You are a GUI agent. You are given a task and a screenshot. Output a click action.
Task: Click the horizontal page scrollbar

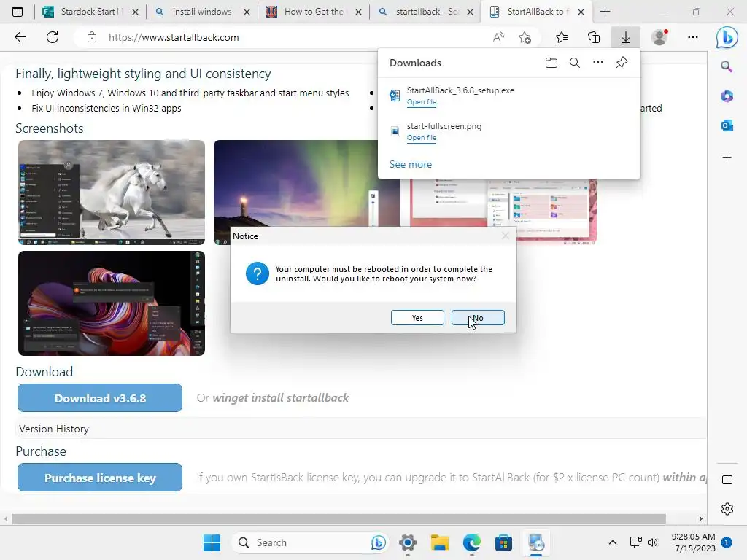(x=338, y=518)
